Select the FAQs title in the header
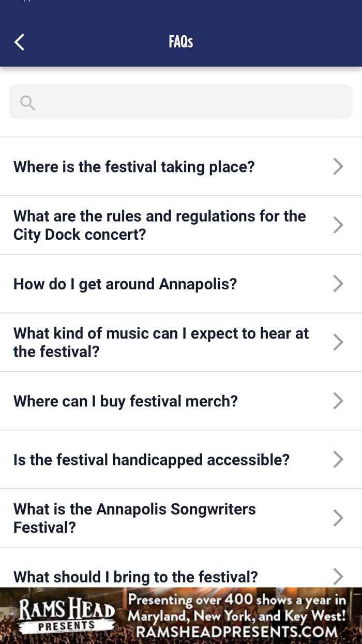This screenshot has height=644, width=362. coord(180,41)
